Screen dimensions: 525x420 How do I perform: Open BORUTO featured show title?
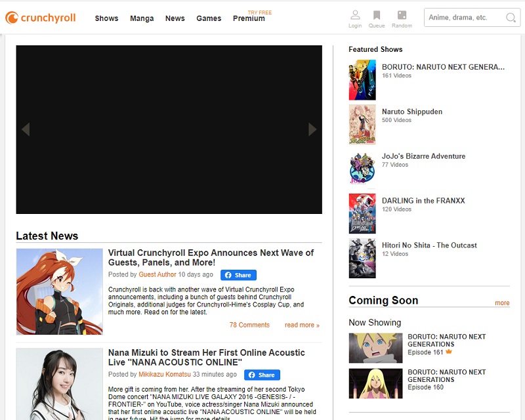point(443,67)
